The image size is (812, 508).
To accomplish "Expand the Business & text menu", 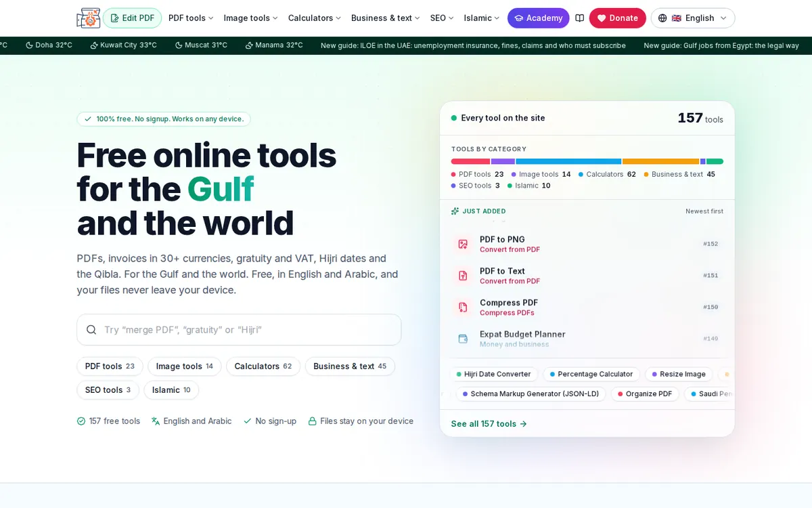I will coord(386,18).
